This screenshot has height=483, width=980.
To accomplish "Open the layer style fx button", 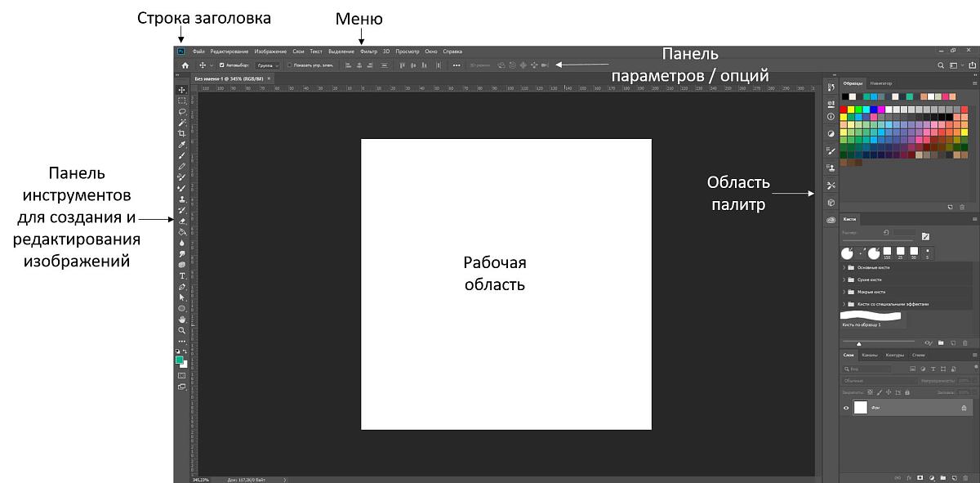I will (909, 477).
